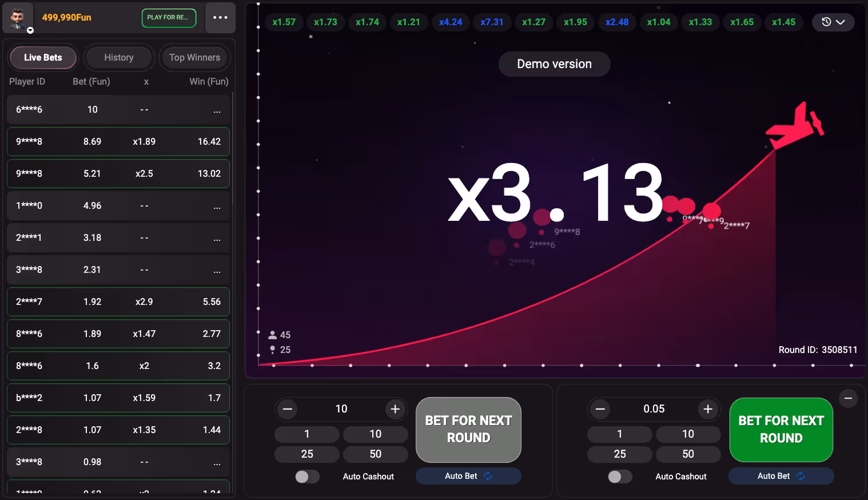Image resolution: width=868 pixels, height=500 pixels.
Task: Click bet row with bet 8.69
Action: click(118, 142)
